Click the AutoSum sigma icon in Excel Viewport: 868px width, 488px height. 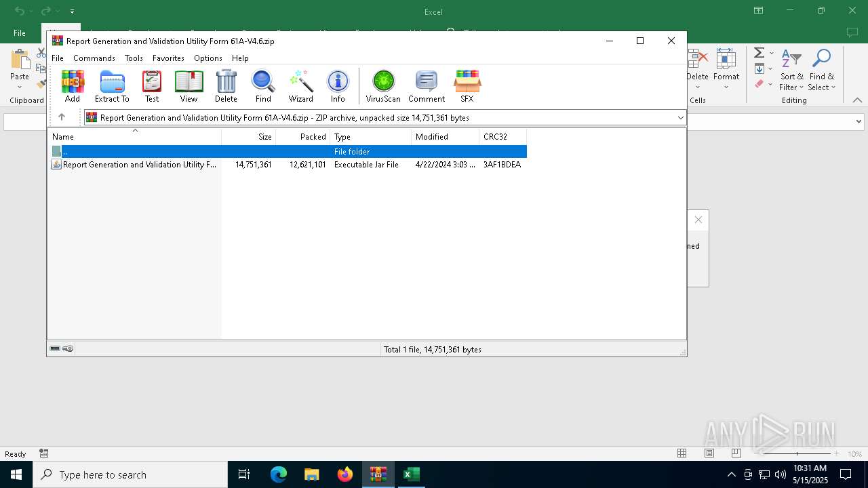[759, 53]
